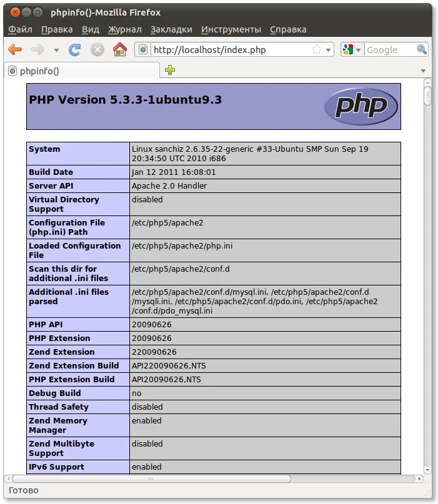Click the site identity icon in the address bar
The width and height of the screenshot is (438, 504).
143,49
